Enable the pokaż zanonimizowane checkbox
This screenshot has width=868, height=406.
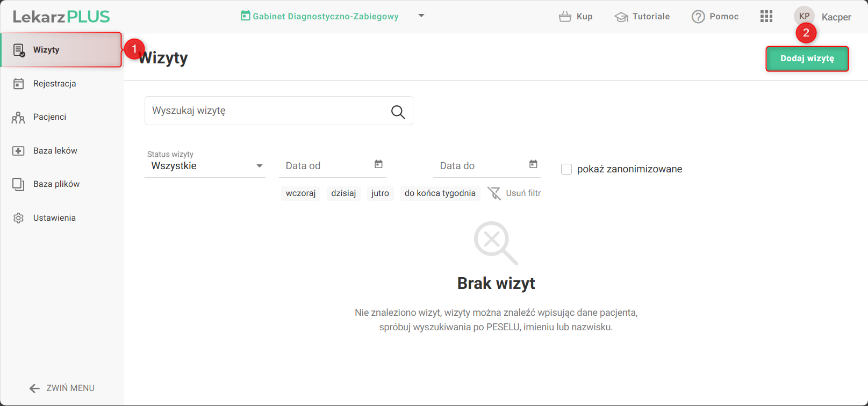[566, 169]
